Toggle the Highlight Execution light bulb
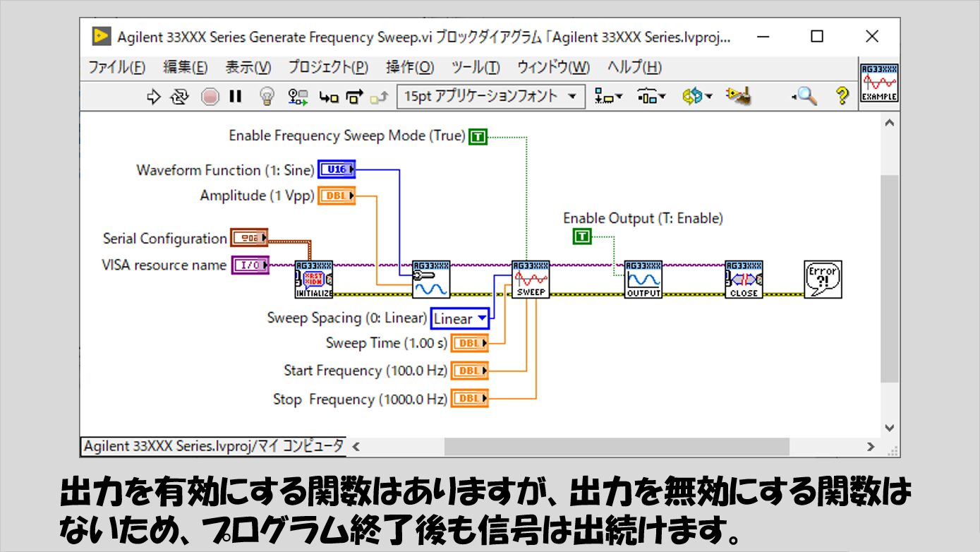The height and width of the screenshot is (552, 980). tap(267, 97)
